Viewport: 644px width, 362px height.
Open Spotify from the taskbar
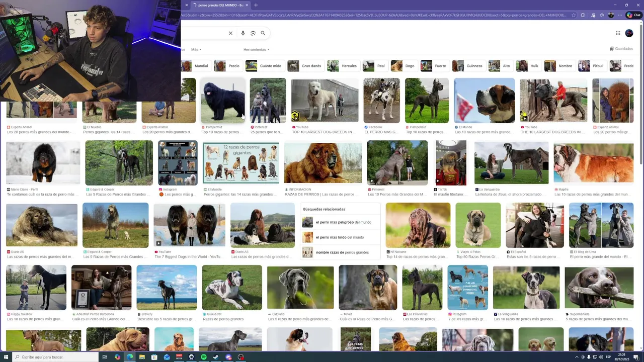point(203,357)
